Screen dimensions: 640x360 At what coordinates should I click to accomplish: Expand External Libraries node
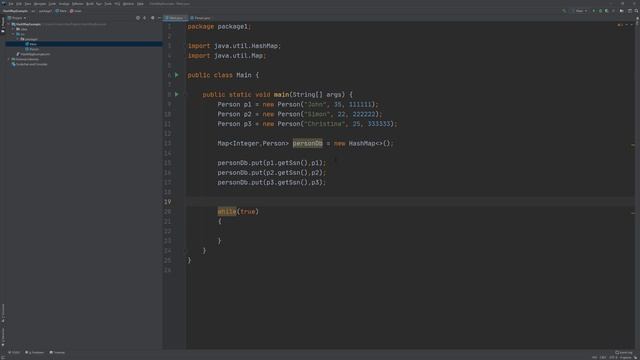[9, 59]
